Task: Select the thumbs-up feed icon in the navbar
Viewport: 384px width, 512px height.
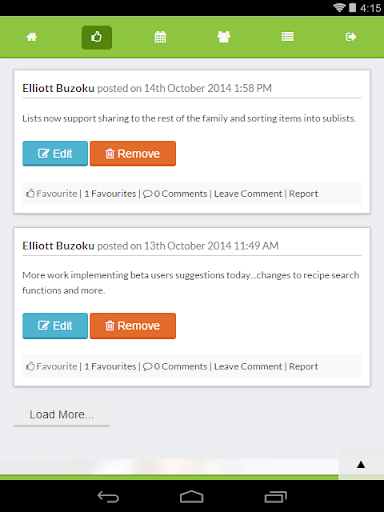Action: coord(97,37)
